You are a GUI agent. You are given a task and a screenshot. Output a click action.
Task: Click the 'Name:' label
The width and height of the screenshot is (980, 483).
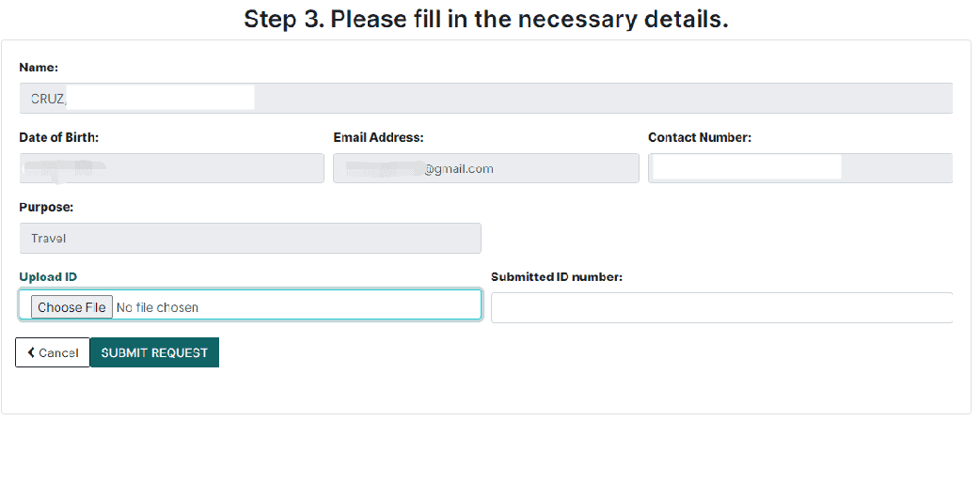39,68
